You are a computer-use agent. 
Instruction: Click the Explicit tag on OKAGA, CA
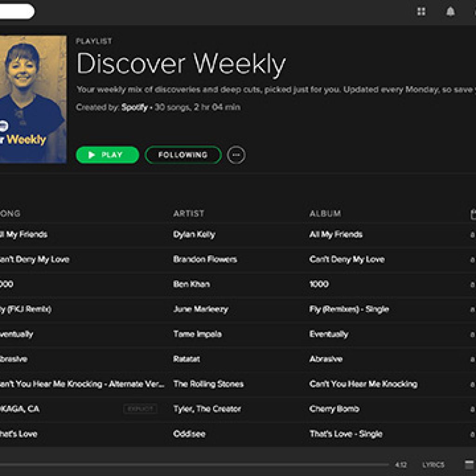point(140,409)
